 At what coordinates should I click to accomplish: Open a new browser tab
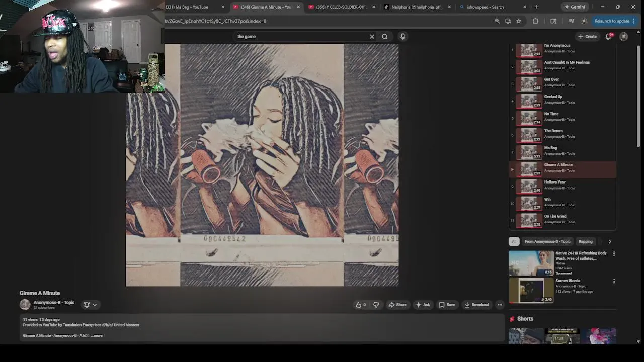click(x=536, y=7)
